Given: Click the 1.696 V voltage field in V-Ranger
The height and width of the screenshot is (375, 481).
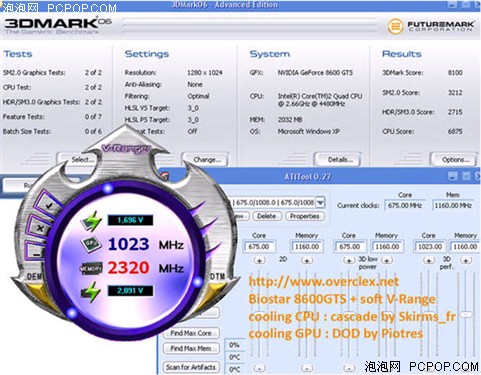Looking at the screenshot, I should 130,220.
